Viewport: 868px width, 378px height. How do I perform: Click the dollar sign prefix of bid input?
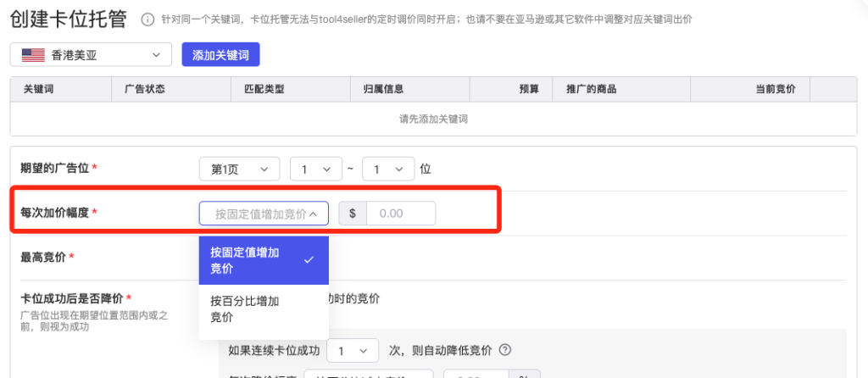[x=353, y=213]
